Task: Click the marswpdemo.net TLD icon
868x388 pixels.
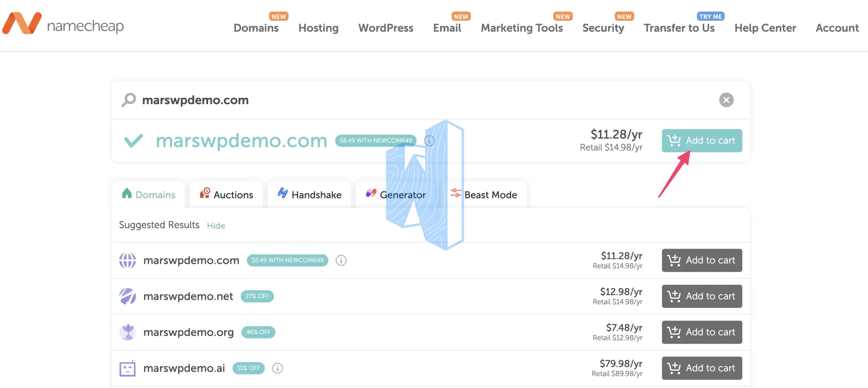Action: pos(127,296)
